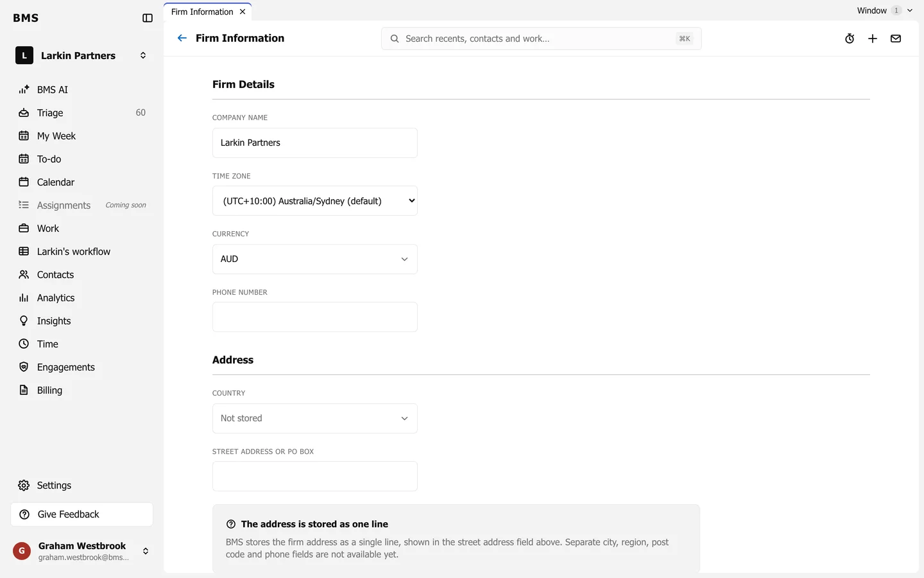Open Analytics in sidebar
Viewport: 924px width, 578px height.
click(x=81, y=298)
